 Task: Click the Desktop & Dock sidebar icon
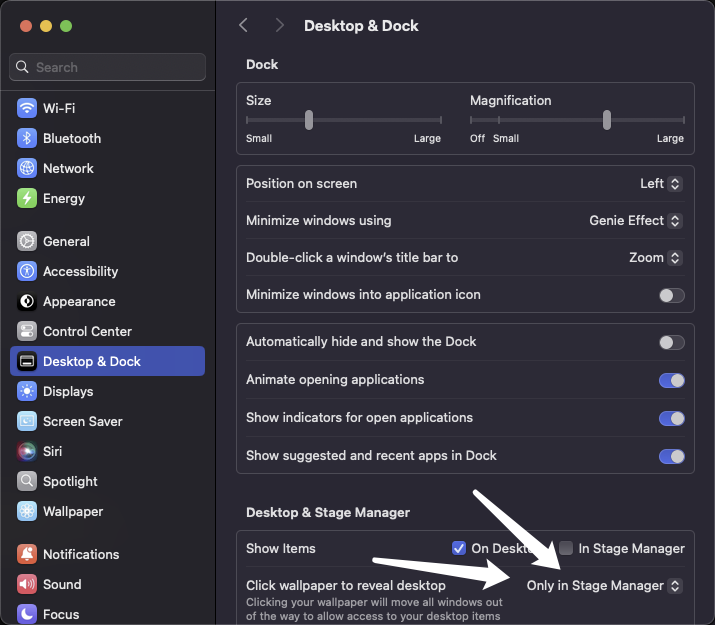tap(27, 362)
